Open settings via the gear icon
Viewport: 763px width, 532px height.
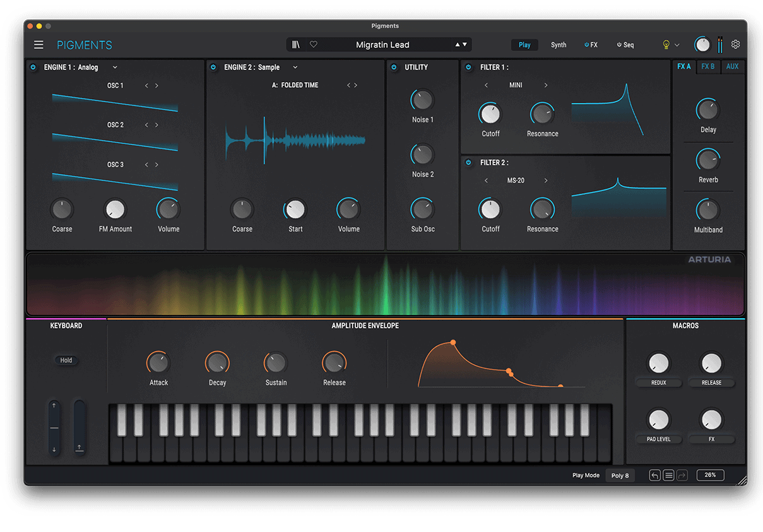click(x=735, y=45)
